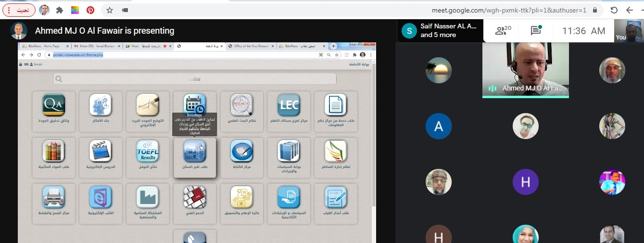Click the portal search field

[195, 78]
